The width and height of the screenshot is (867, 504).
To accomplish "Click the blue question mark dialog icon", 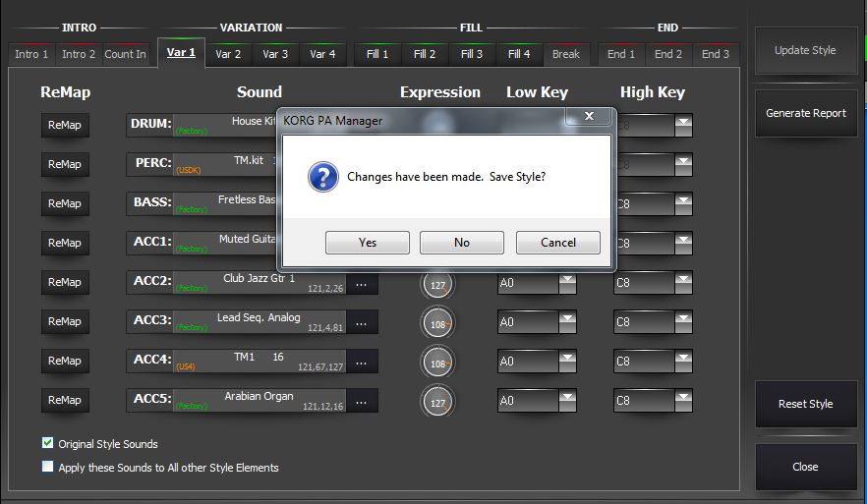I will click(323, 178).
